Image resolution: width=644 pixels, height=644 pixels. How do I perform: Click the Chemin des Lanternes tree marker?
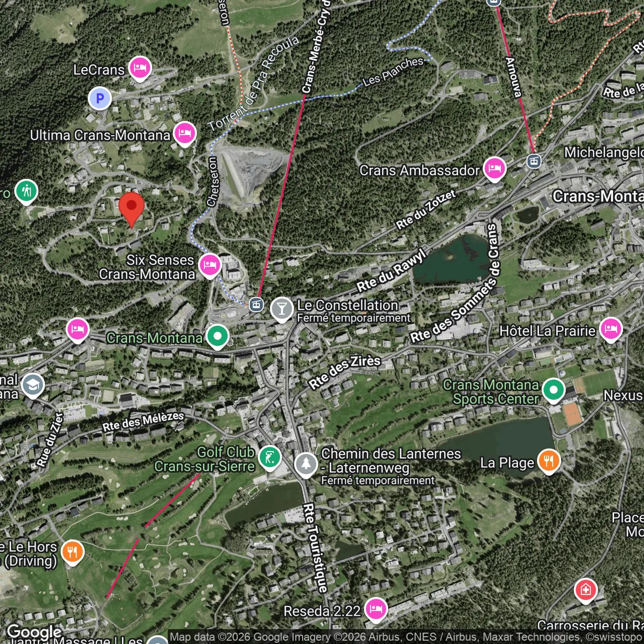pyautogui.click(x=306, y=465)
